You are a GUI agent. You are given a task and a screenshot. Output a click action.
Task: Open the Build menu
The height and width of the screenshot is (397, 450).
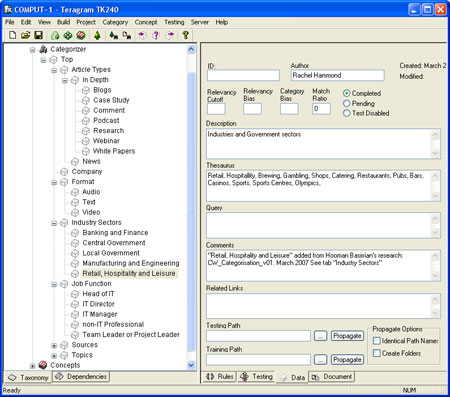[x=63, y=22]
